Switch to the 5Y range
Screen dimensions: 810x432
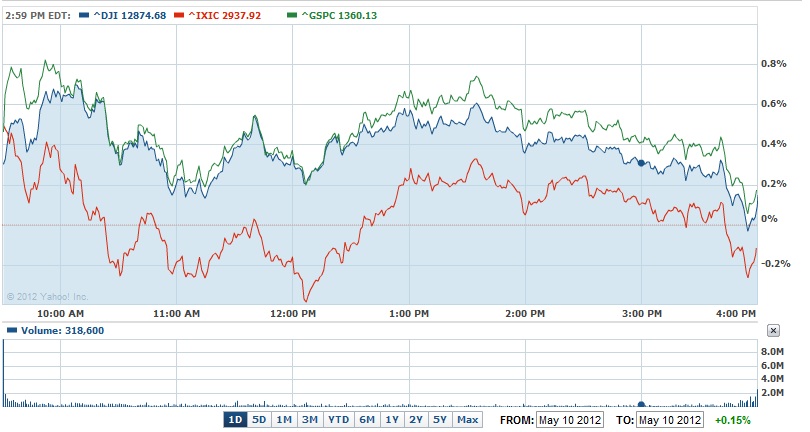pos(439,419)
